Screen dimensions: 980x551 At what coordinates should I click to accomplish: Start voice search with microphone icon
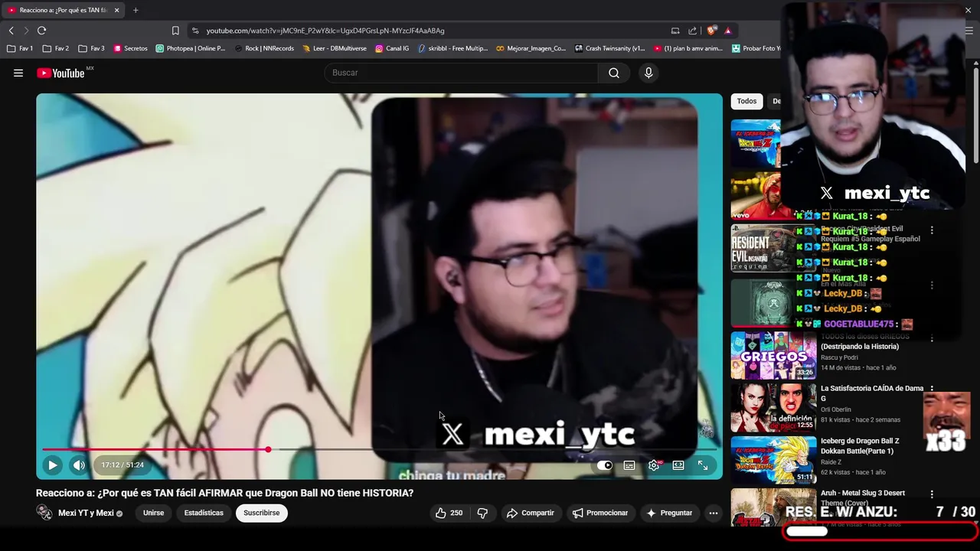648,73
